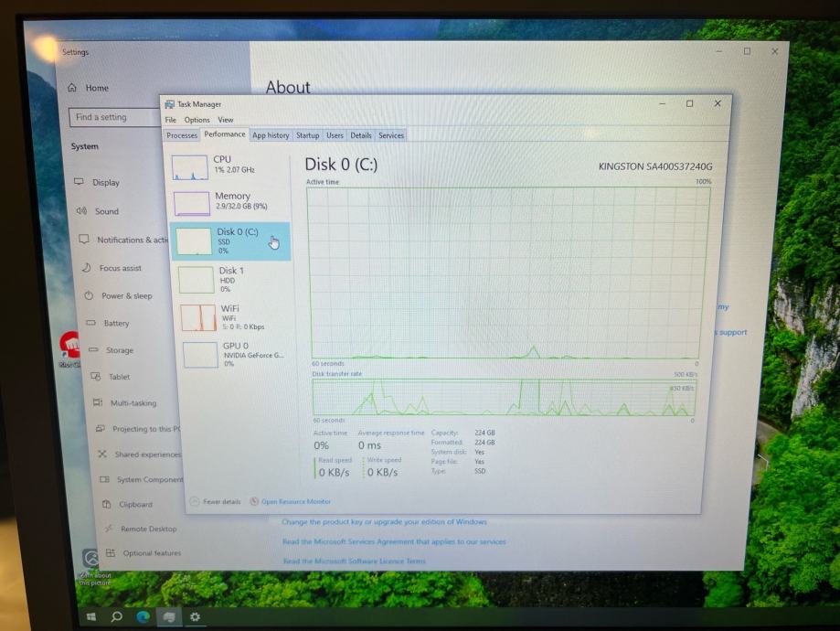Click the Storage drive icon in Settings
840x631 pixels.
(x=94, y=349)
